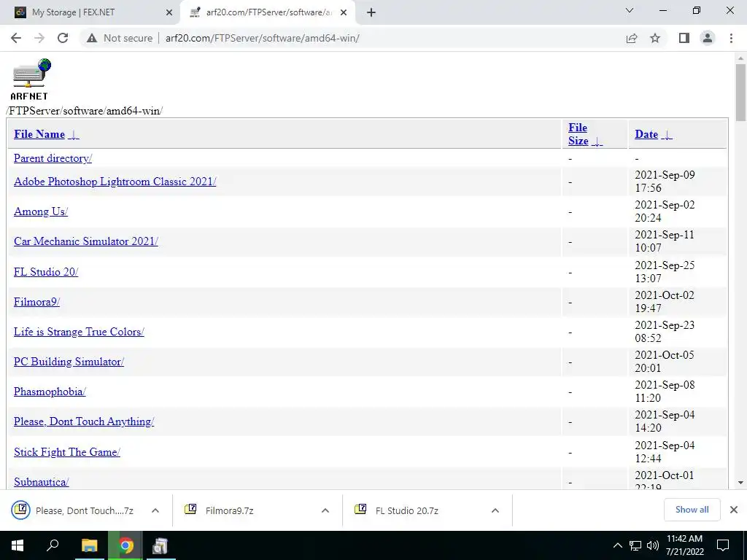The image size is (747, 560).
Task: Show hidden system tray icons
Action: tap(617, 545)
